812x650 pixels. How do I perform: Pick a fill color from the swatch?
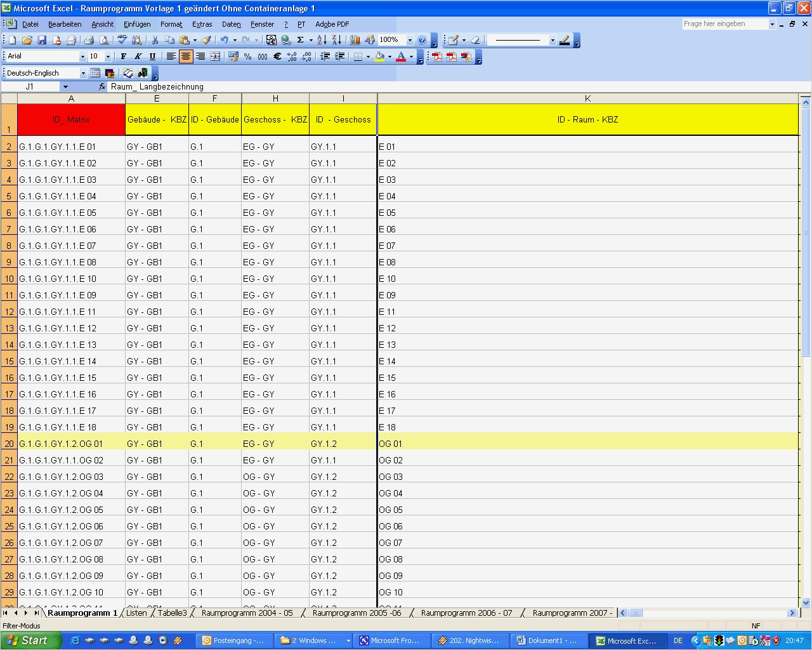(x=381, y=56)
